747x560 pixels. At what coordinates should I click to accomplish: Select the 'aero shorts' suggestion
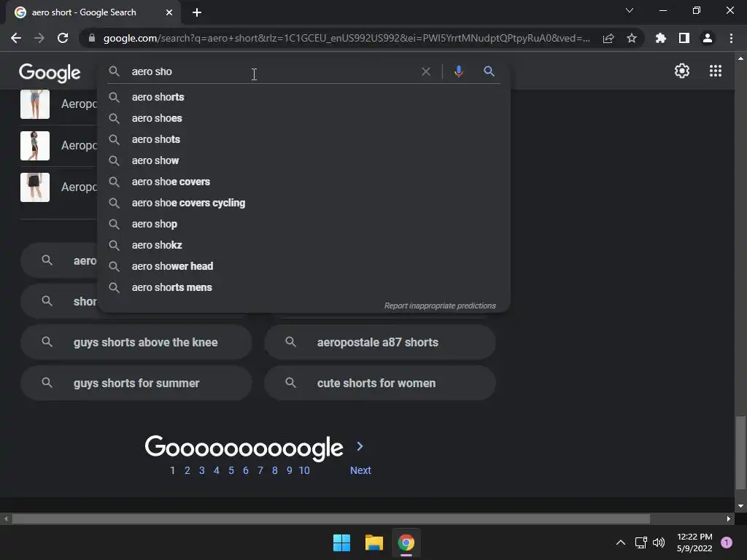[304, 97]
